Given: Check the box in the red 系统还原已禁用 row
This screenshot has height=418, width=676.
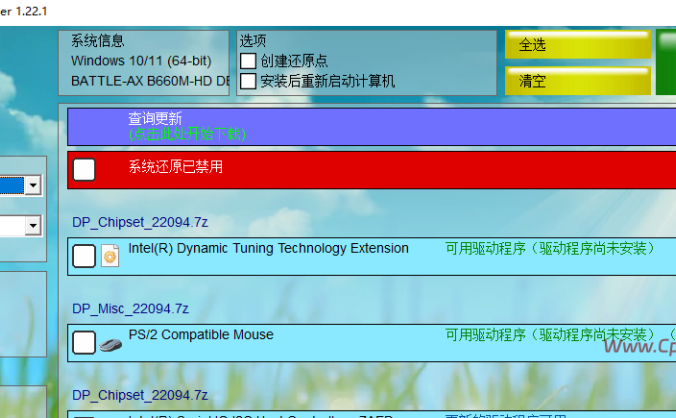Looking at the screenshot, I should (84, 169).
